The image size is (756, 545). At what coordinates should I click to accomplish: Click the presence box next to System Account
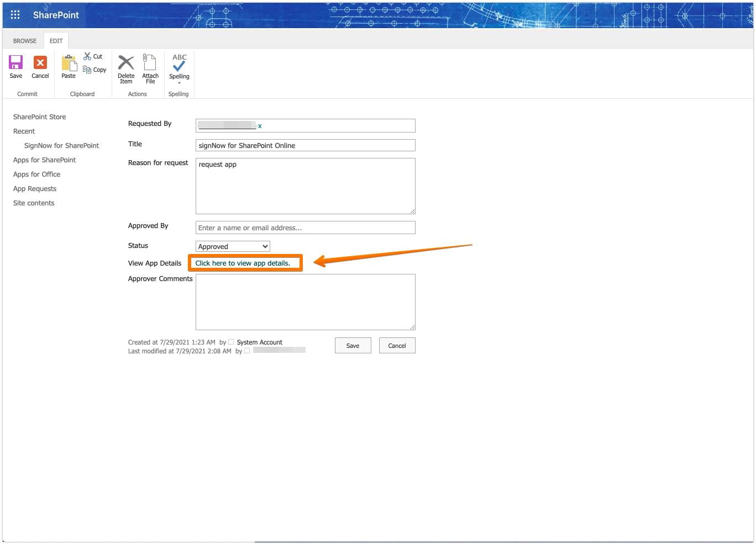[231, 342]
